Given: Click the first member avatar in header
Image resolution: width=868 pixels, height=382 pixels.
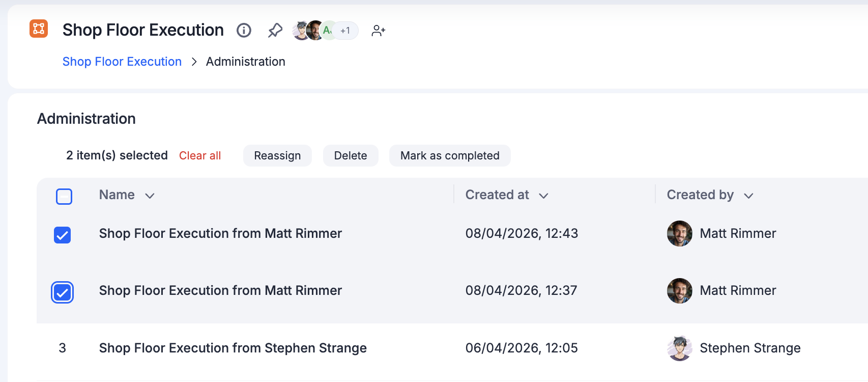Looking at the screenshot, I should (x=301, y=31).
